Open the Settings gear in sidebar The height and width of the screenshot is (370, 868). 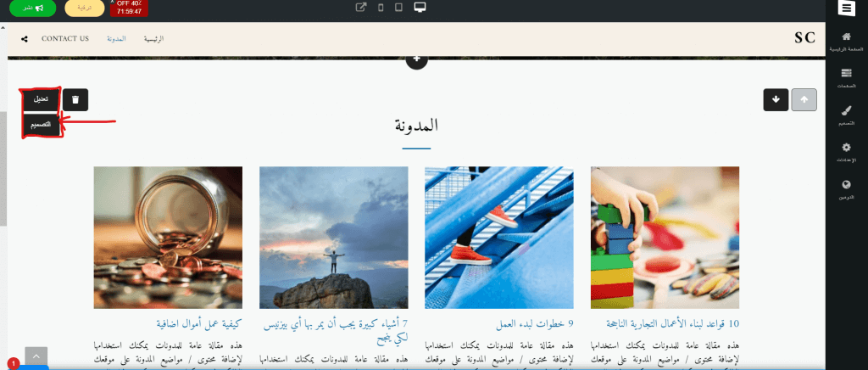click(845, 151)
